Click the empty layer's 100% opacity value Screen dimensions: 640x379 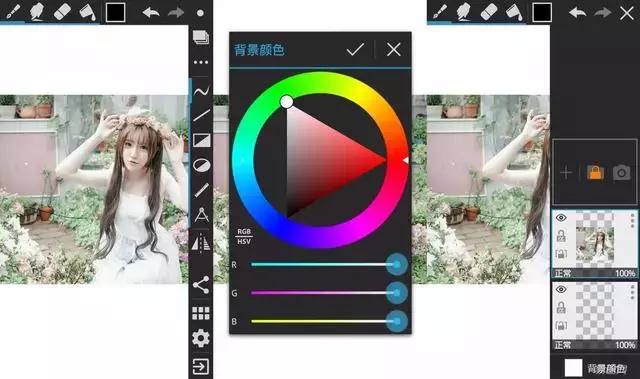point(625,345)
